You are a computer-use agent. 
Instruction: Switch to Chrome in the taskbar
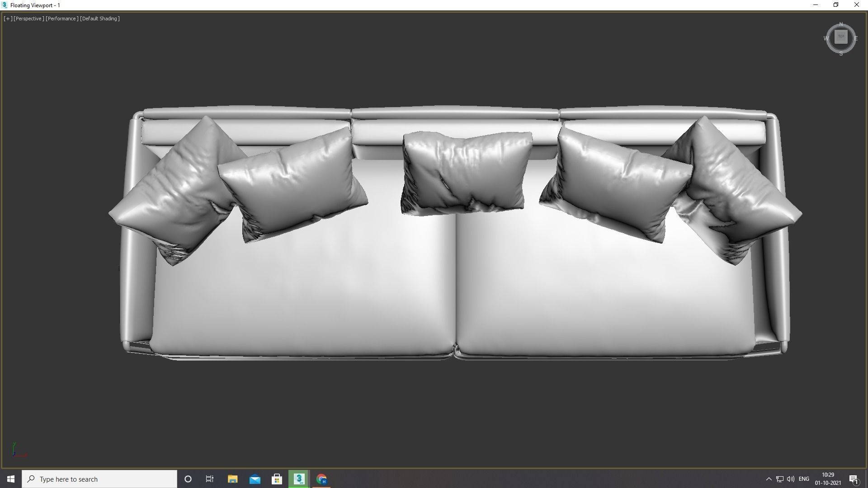[321, 479]
